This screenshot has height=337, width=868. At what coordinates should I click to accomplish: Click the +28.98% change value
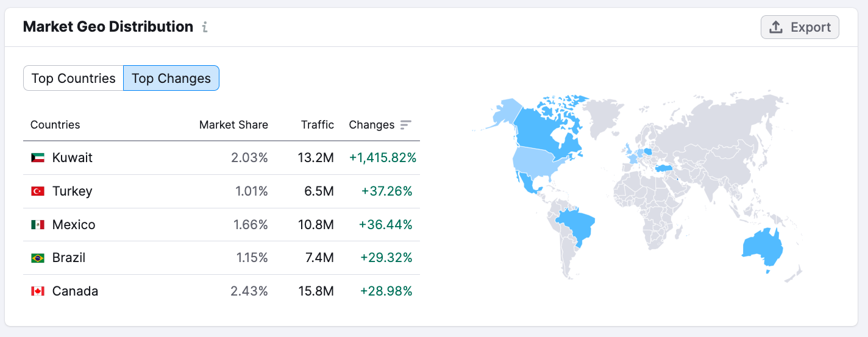pyautogui.click(x=386, y=291)
